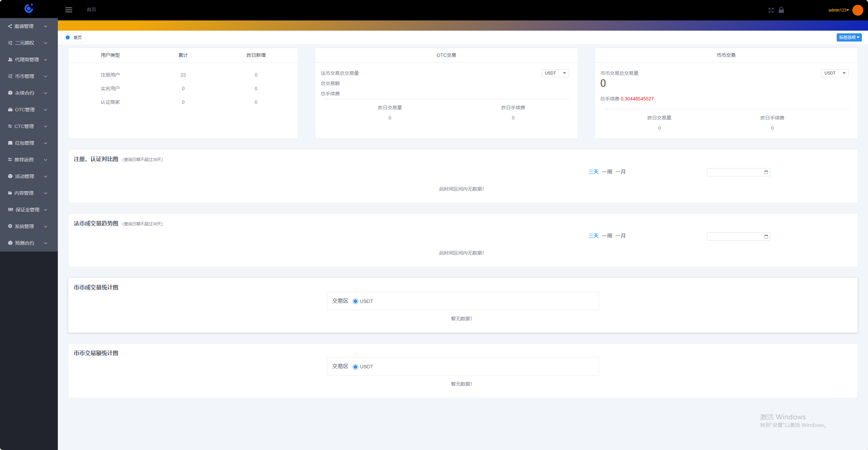Open the calendar icon in the 注册、认证对比图 date field

pyautogui.click(x=766, y=172)
